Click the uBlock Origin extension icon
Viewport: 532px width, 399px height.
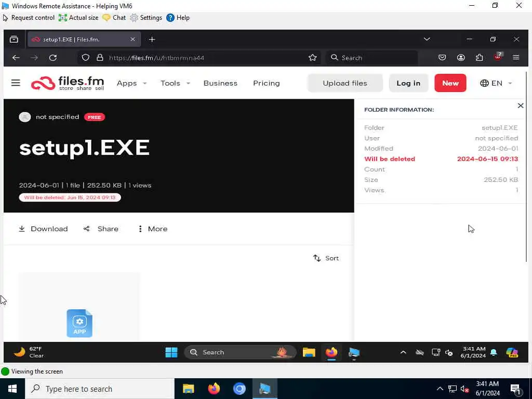click(x=498, y=57)
